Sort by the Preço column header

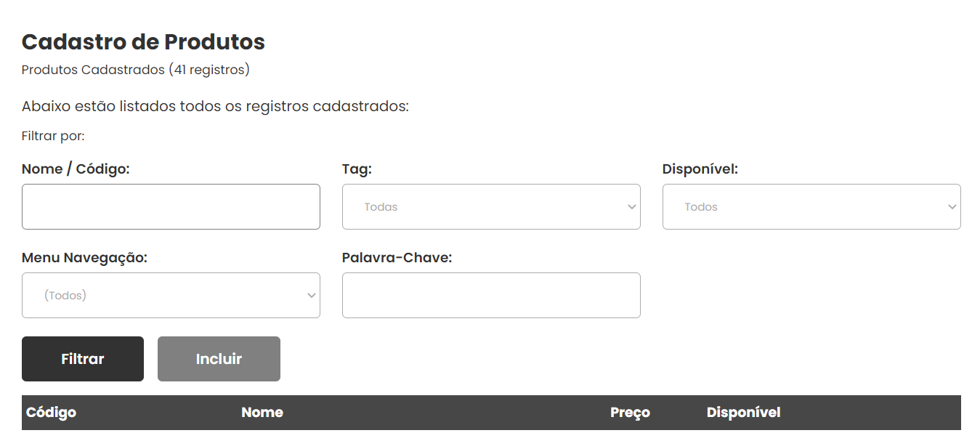[630, 413]
